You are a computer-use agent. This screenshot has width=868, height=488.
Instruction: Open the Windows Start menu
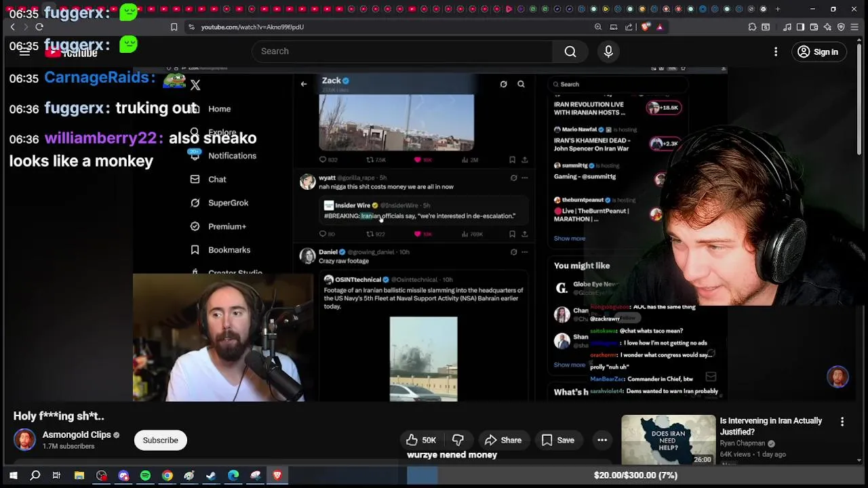[x=13, y=476]
